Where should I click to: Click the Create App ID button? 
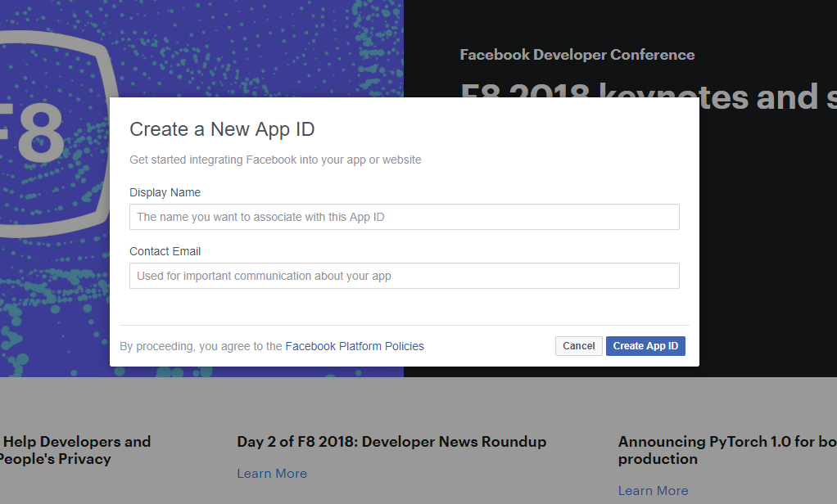click(x=645, y=346)
